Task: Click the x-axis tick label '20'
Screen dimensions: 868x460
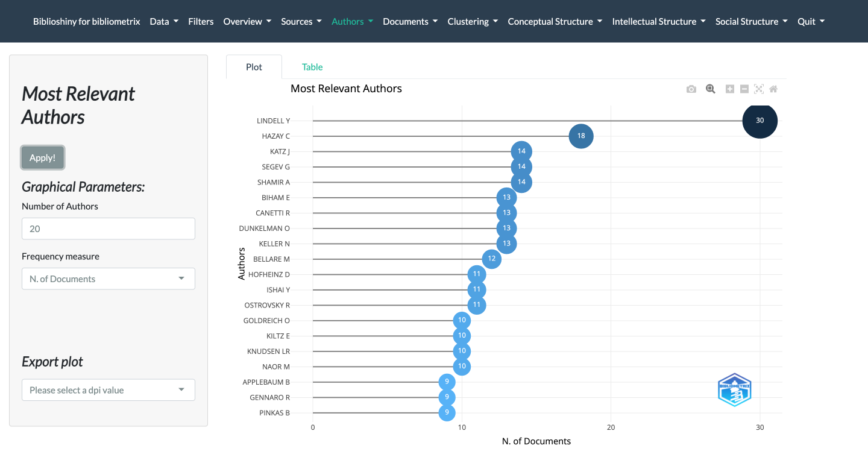Action: pyautogui.click(x=611, y=427)
